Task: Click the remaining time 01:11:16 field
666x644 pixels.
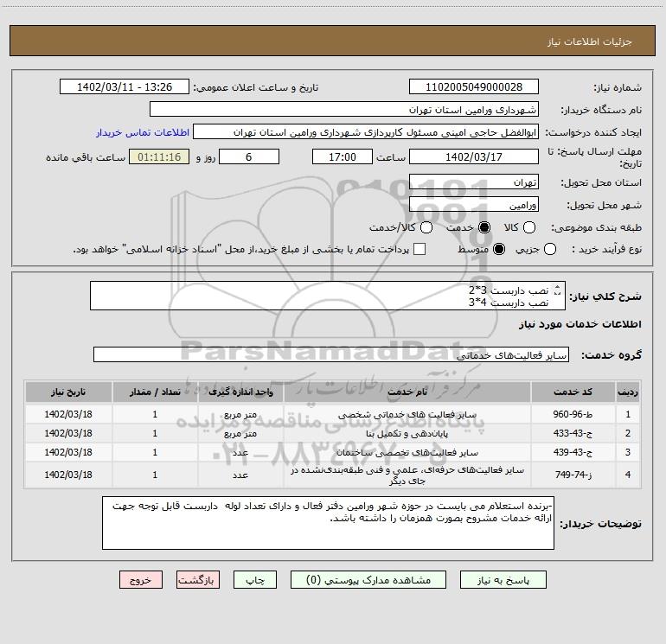Action: tap(159, 156)
